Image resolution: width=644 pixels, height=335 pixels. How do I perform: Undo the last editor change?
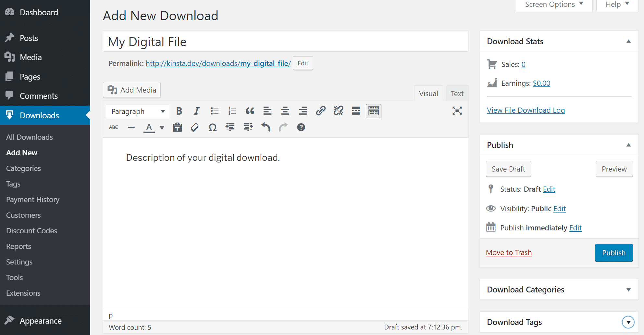(266, 127)
